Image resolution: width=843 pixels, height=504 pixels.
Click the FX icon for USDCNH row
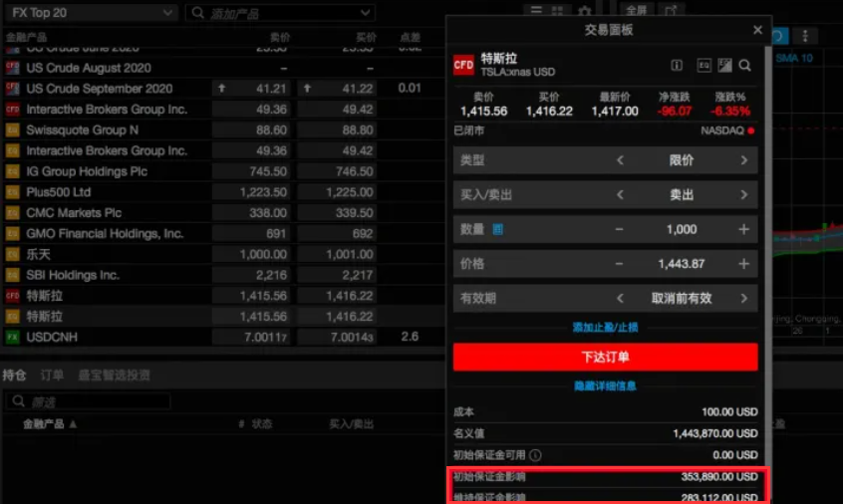[12, 337]
